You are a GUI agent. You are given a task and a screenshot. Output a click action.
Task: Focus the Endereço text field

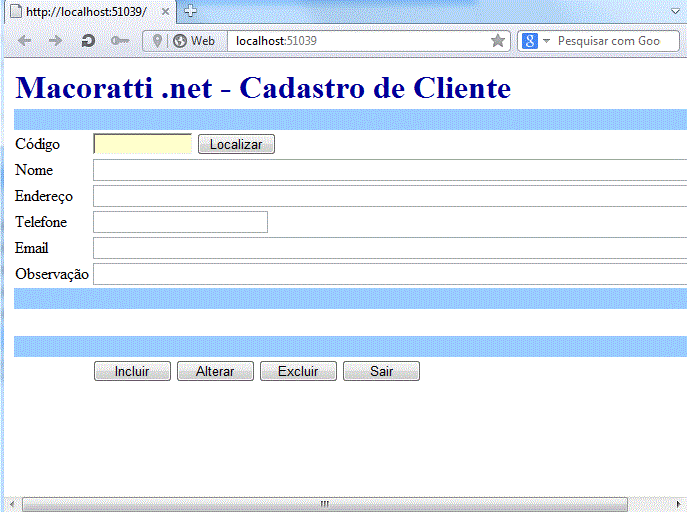[390, 196]
